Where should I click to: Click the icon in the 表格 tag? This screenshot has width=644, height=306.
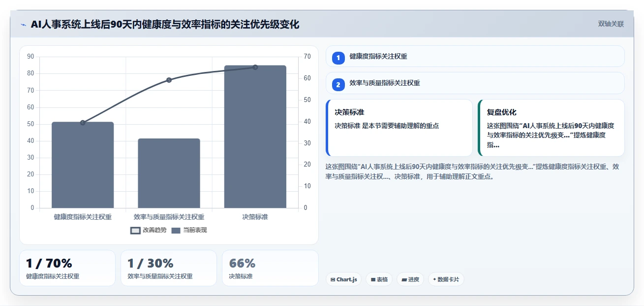tap(373, 279)
